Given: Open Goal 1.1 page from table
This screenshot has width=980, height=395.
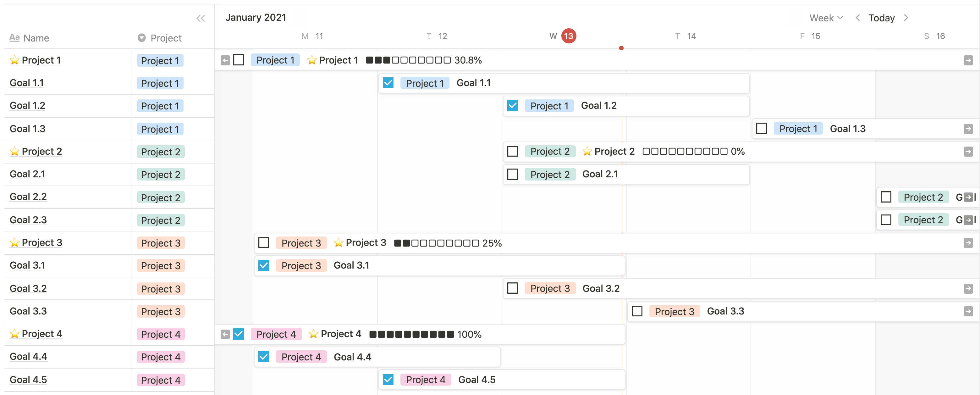Looking at the screenshot, I should (27, 83).
